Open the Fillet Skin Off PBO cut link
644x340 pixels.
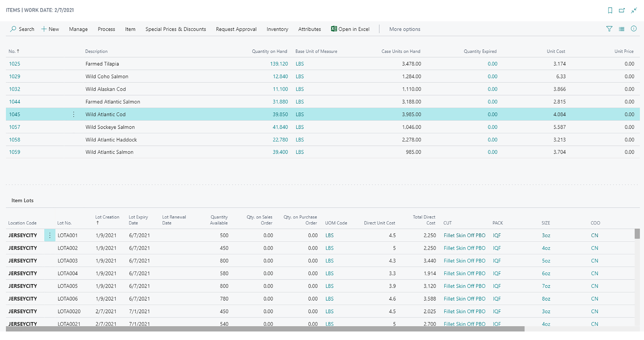click(x=464, y=235)
